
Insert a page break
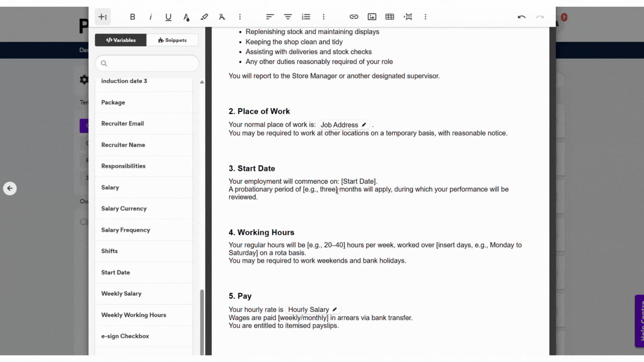click(x=408, y=17)
